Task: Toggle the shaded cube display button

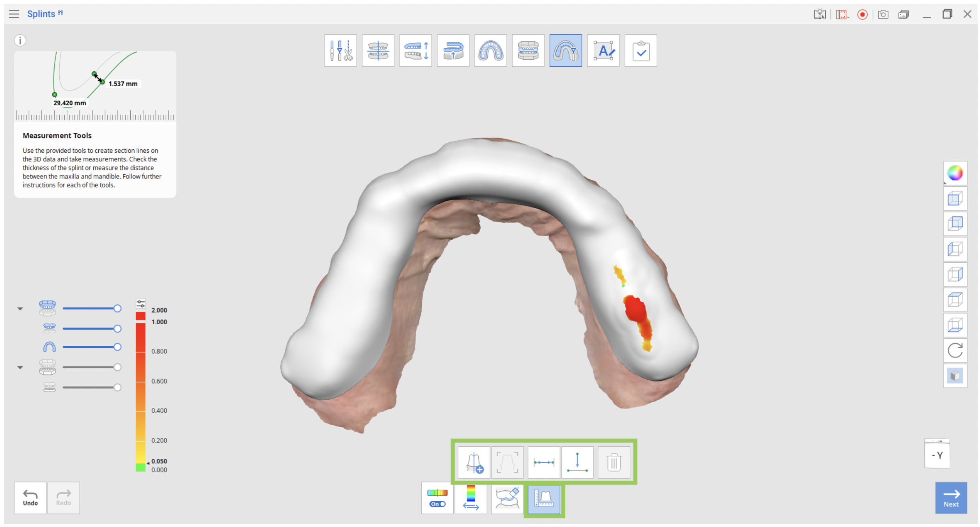Action: pyautogui.click(x=955, y=376)
